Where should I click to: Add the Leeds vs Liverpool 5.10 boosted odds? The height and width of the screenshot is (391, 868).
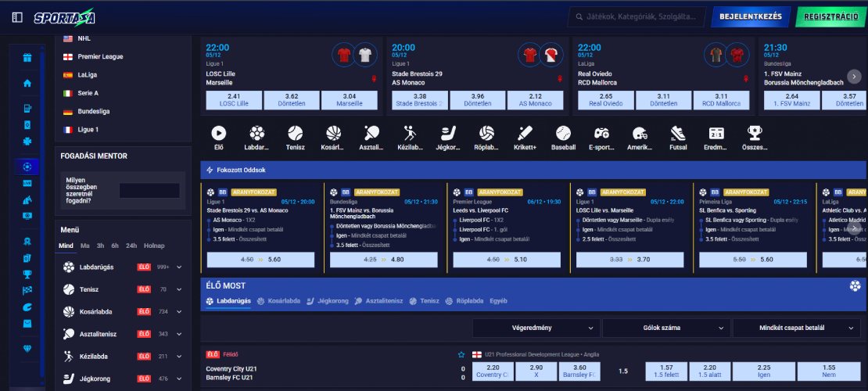coord(507,260)
